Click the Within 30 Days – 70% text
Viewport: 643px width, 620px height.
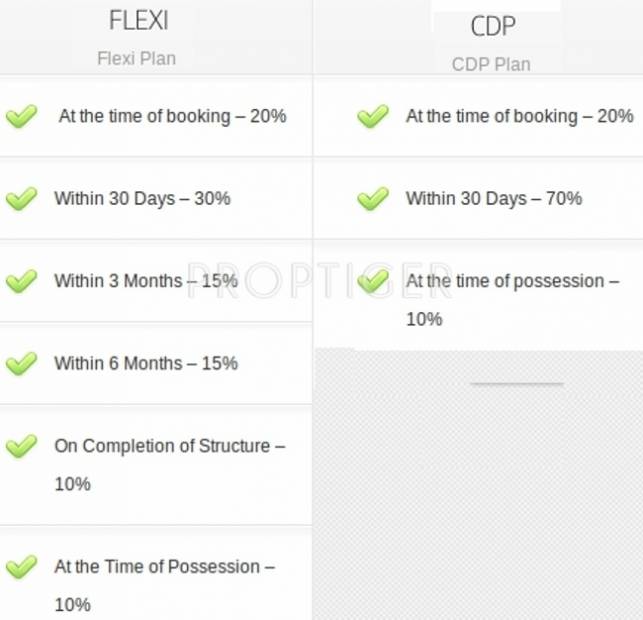pos(493,199)
